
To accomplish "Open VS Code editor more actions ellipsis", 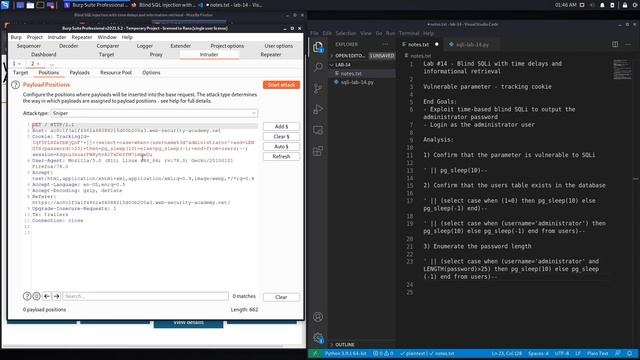I will click(628, 44).
